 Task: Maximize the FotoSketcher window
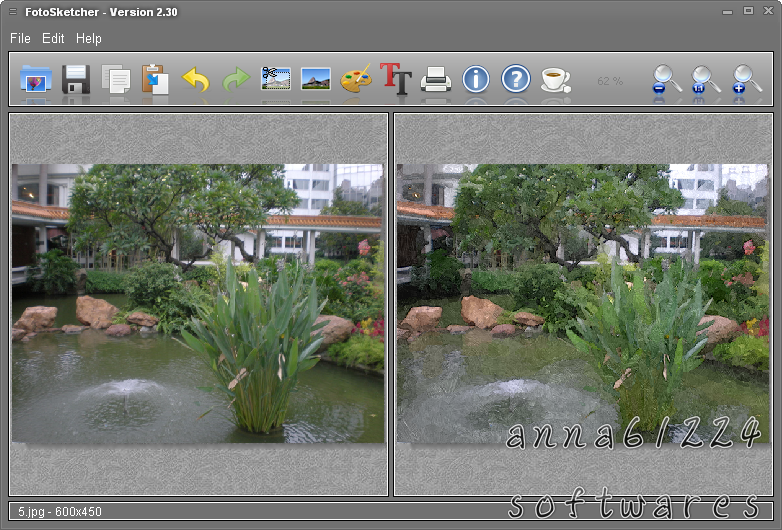click(x=748, y=10)
